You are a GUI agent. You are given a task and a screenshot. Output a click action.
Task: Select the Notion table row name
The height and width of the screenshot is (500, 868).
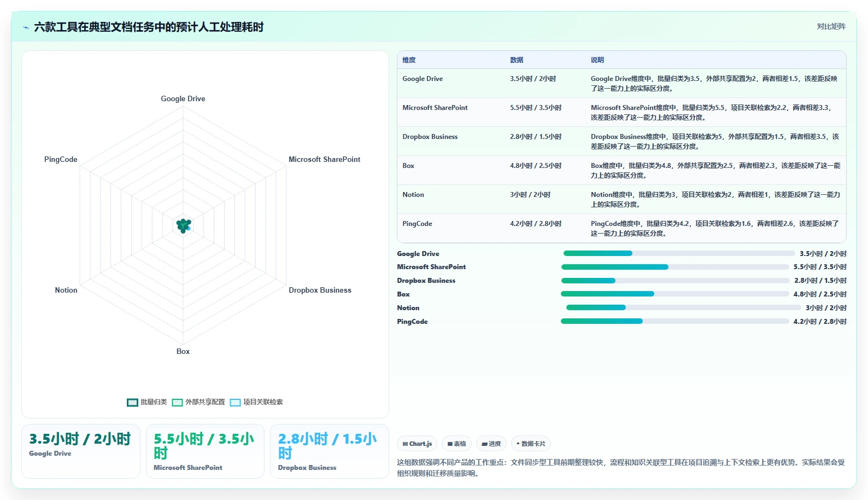point(413,195)
